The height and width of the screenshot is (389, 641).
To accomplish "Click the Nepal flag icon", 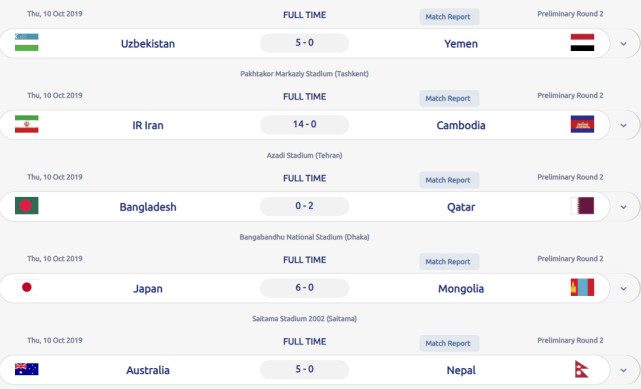I will click(581, 369).
